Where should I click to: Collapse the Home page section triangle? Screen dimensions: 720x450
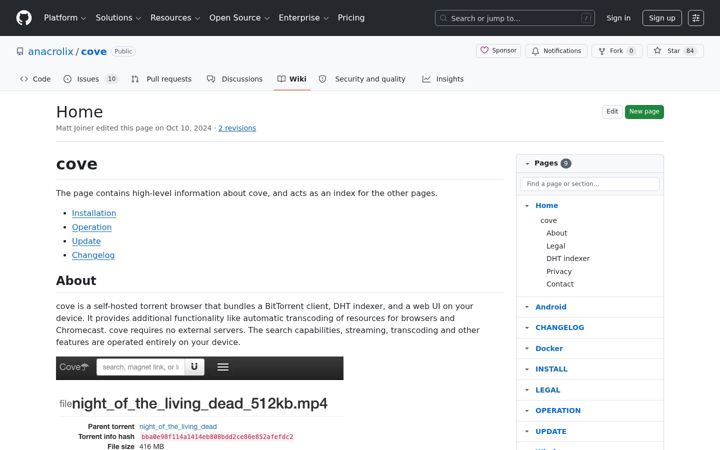click(x=527, y=206)
